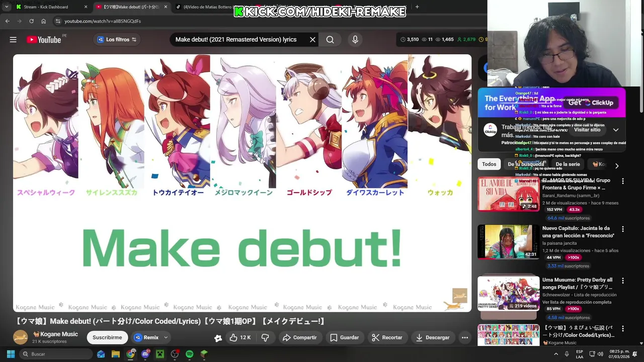
Task: Click the main Make debut! video player
Action: coord(242,183)
